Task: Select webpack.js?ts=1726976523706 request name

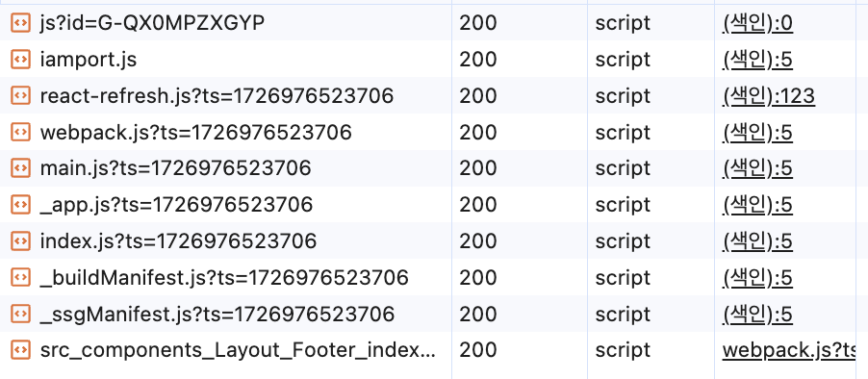Action: click(x=195, y=133)
